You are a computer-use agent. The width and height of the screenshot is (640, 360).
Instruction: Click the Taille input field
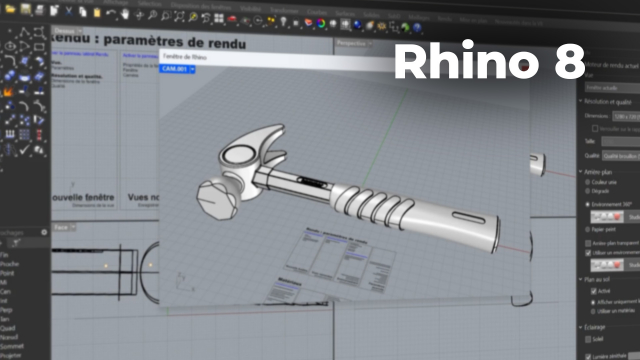621,142
